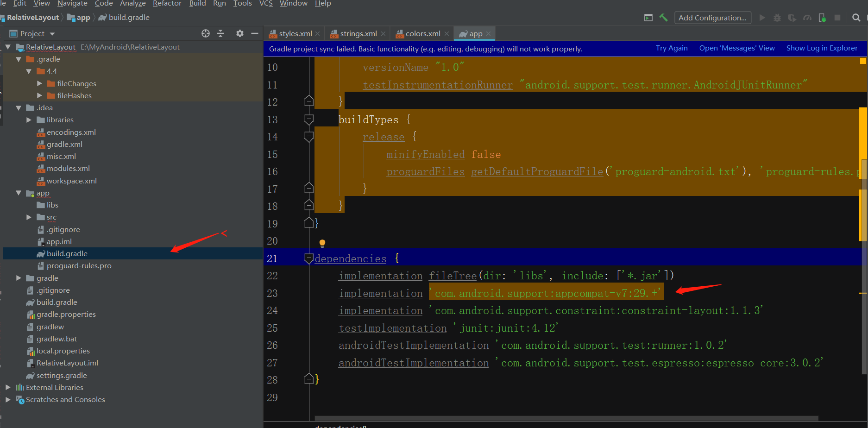Collapse the release block fold arrow
Image resolution: width=868 pixels, height=428 pixels.
coord(308,137)
